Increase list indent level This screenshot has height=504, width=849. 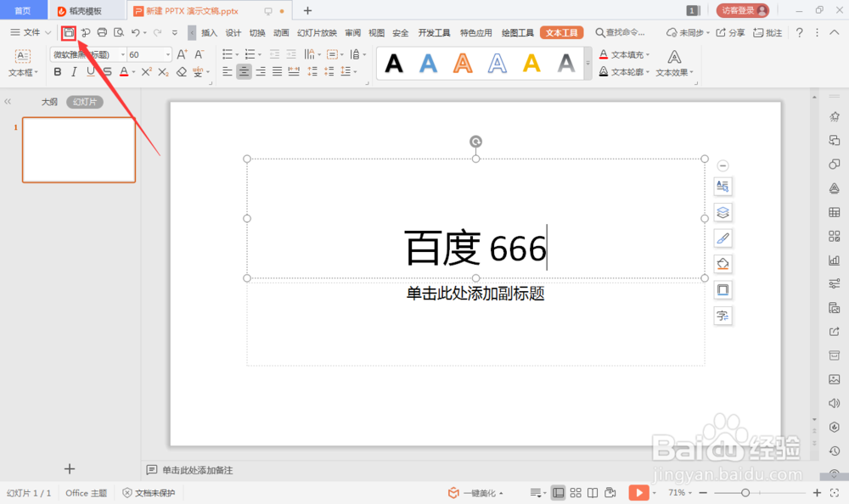coord(291,54)
